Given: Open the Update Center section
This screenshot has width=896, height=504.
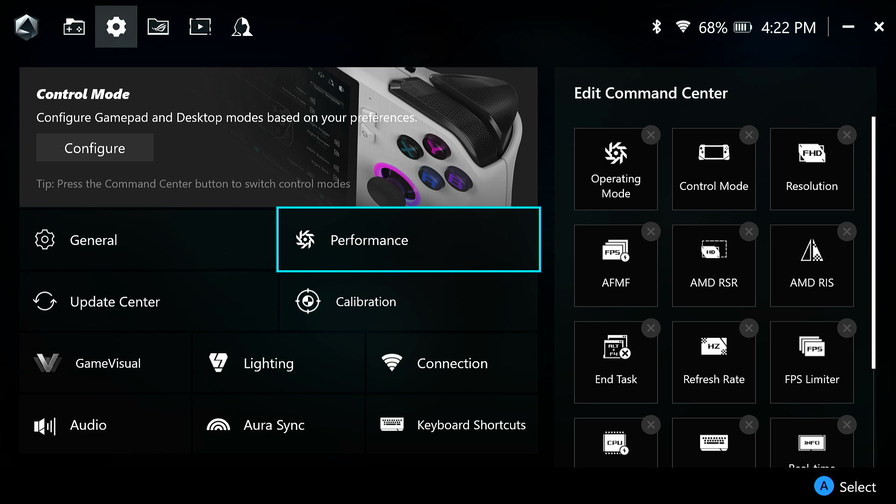Looking at the screenshot, I should [148, 302].
